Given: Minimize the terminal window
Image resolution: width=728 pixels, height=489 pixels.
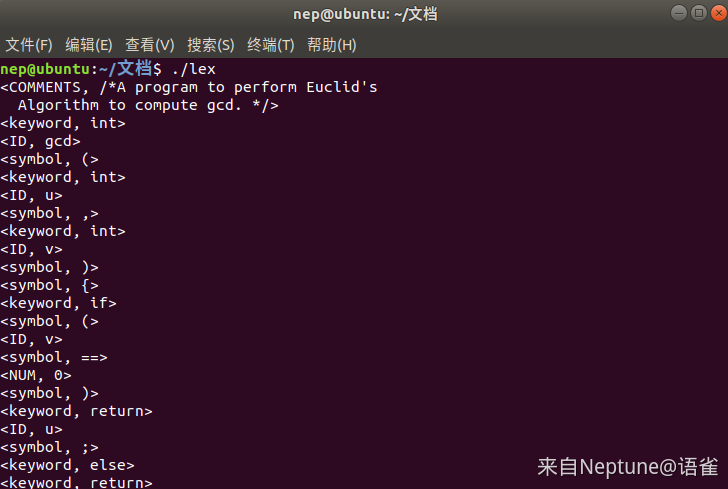Looking at the screenshot, I should 679,13.
